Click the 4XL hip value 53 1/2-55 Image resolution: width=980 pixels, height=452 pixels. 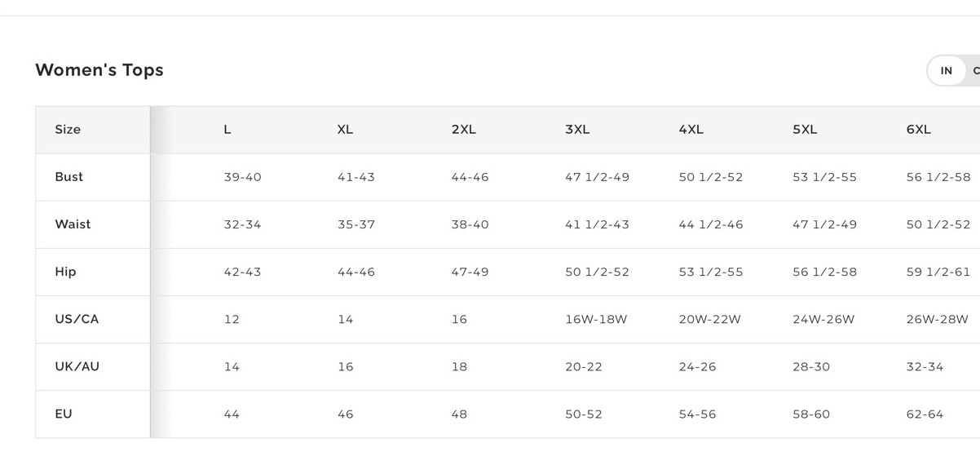711,272
